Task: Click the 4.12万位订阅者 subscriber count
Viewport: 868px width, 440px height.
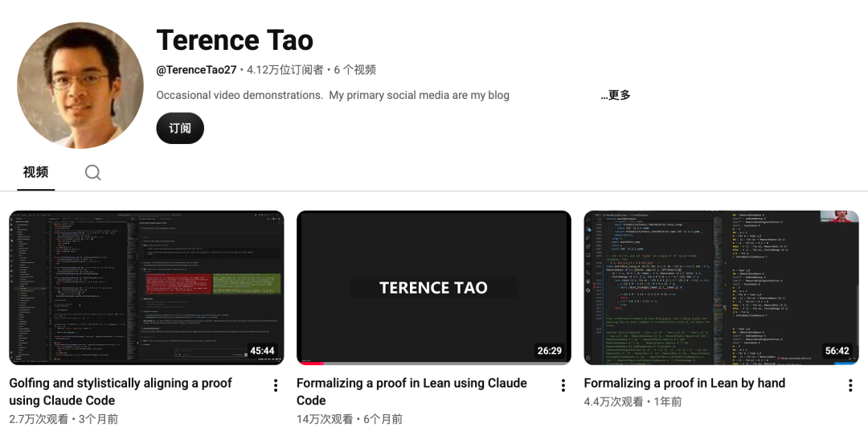Action: (x=285, y=70)
